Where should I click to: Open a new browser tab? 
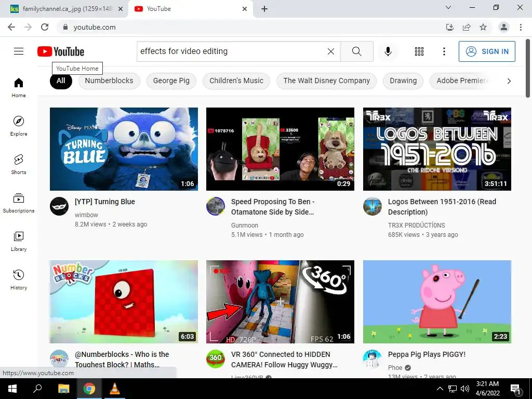(264, 9)
